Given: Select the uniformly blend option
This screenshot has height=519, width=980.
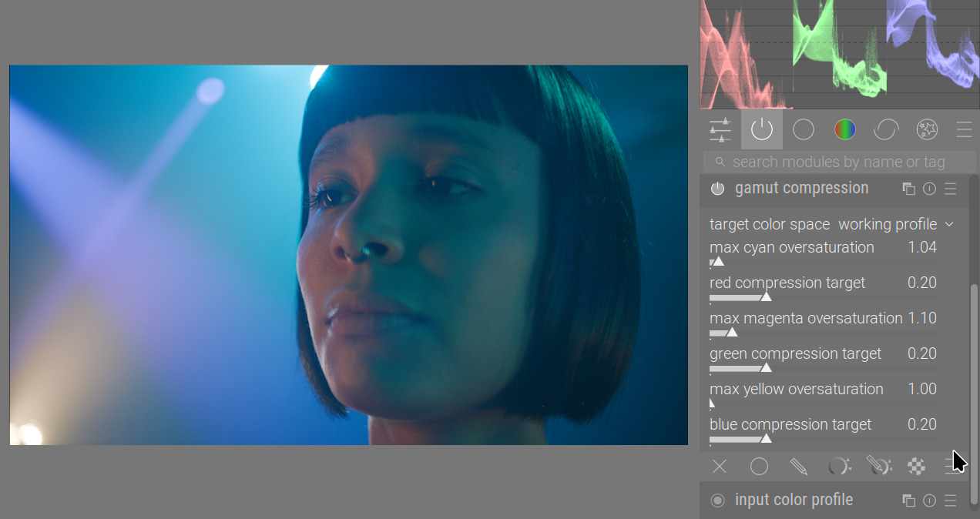Looking at the screenshot, I should tap(759, 466).
